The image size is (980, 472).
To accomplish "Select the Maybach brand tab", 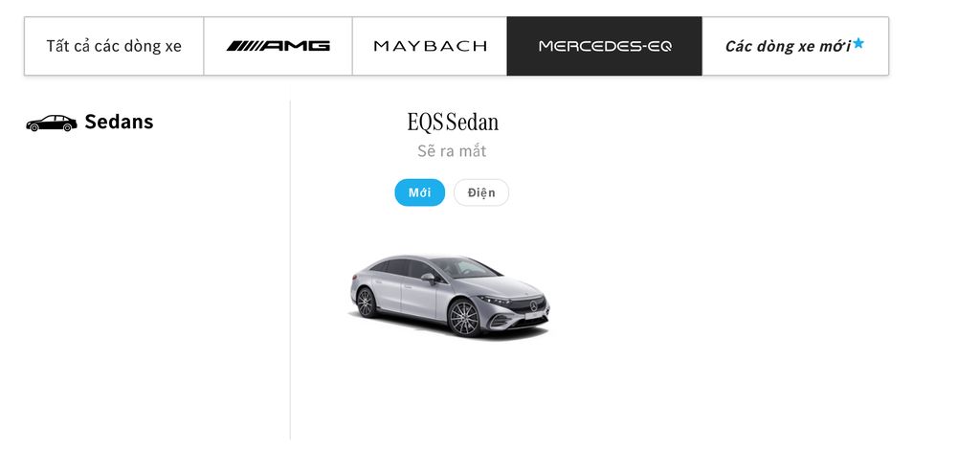I will click(x=430, y=46).
